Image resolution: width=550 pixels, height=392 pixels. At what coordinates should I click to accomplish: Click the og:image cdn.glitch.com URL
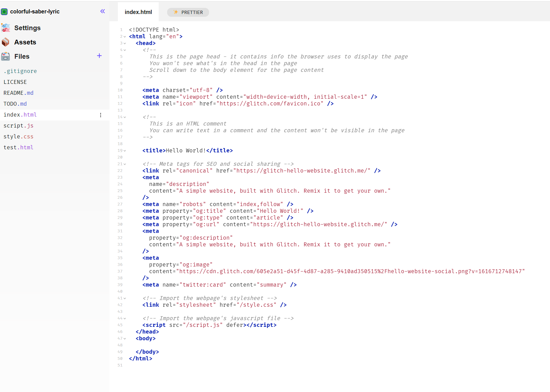[x=350, y=271]
